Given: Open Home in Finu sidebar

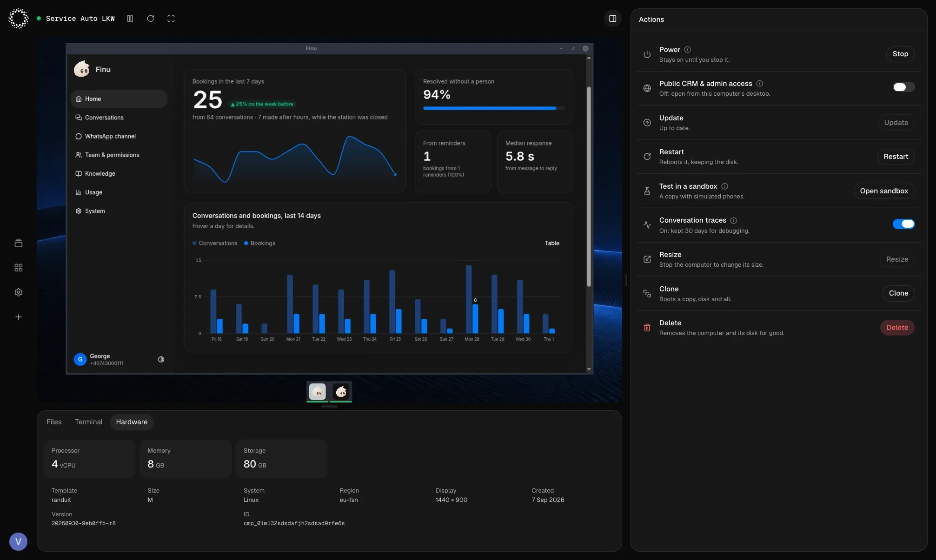Looking at the screenshot, I should coord(119,99).
